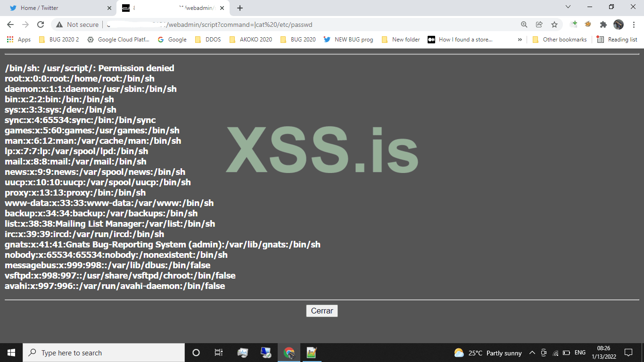Open the Google Cloud Platform bookmark

(119, 40)
